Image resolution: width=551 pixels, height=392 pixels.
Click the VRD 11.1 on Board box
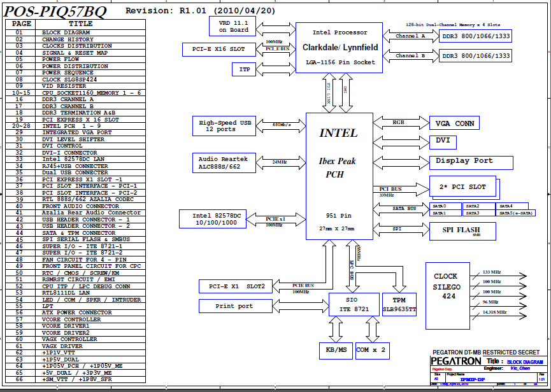tap(233, 26)
